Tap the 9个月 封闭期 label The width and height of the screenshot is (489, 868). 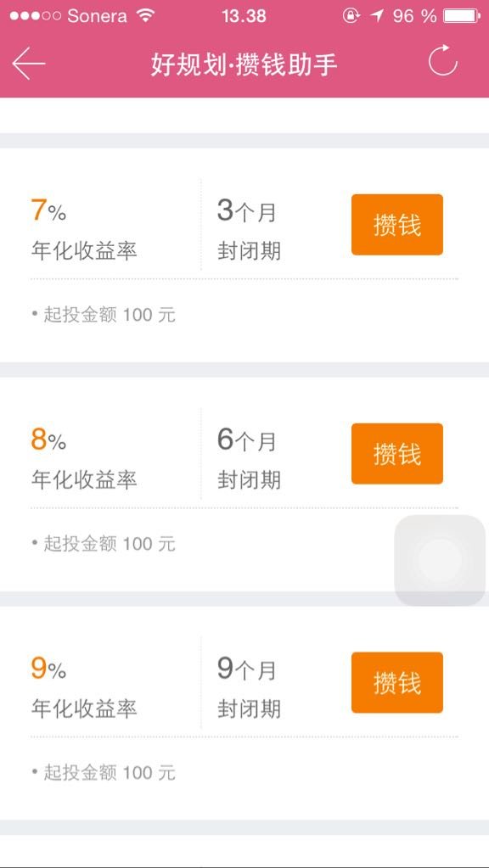(249, 688)
